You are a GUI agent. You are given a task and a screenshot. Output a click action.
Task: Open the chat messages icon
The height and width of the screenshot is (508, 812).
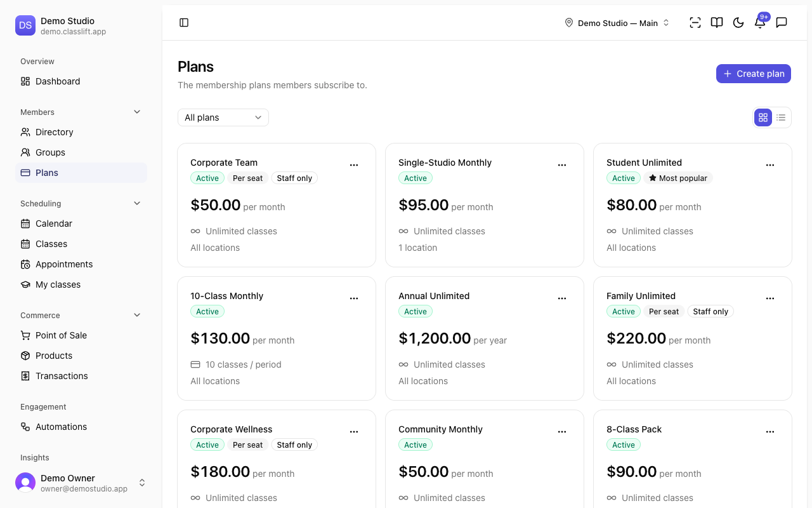[x=782, y=23]
